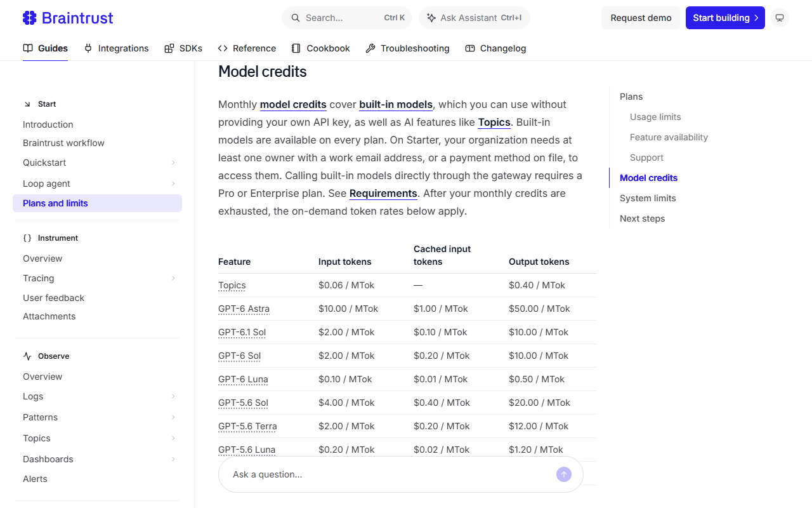Open the Ask Assistant button
Image resolution: width=812 pixels, height=508 pixels.
tap(475, 18)
